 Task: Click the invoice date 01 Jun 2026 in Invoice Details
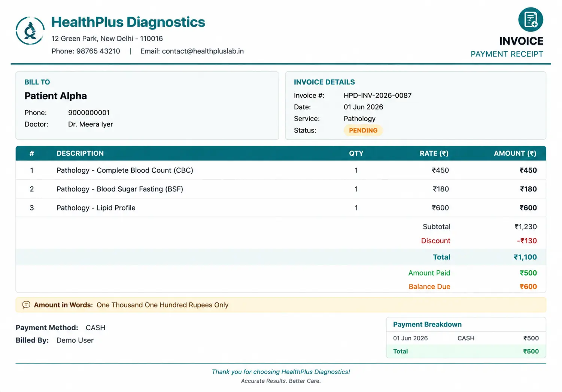click(x=363, y=107)
